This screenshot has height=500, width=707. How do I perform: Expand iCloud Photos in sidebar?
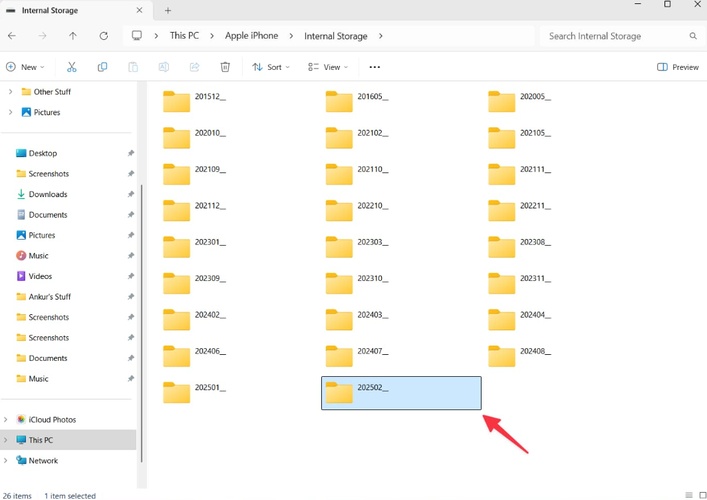pos(5,420)
